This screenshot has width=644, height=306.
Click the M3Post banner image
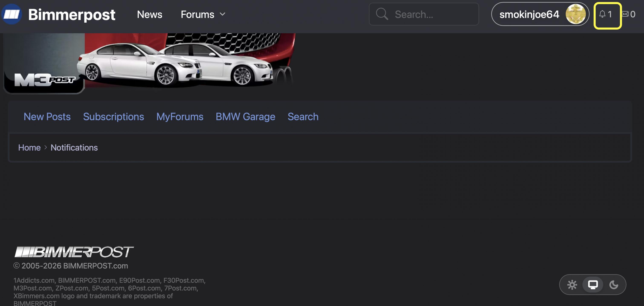click(x=149, y=64)
